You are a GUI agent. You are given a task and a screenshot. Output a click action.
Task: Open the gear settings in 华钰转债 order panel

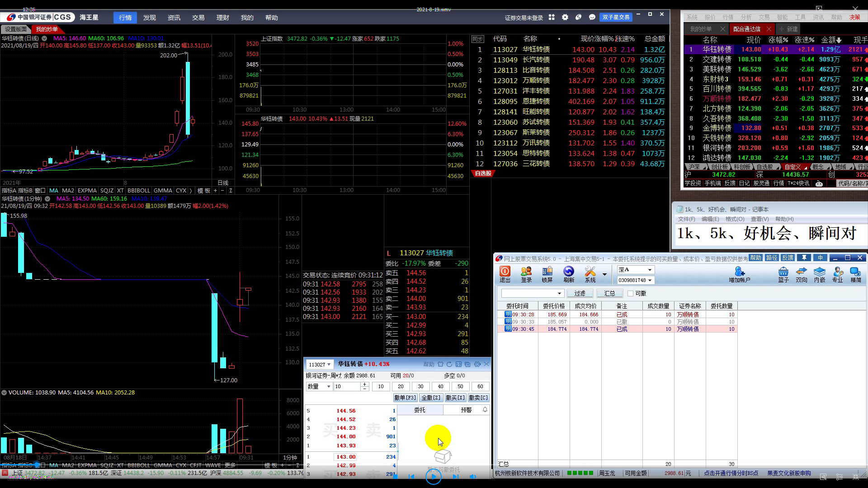click(x=477, y=364)
